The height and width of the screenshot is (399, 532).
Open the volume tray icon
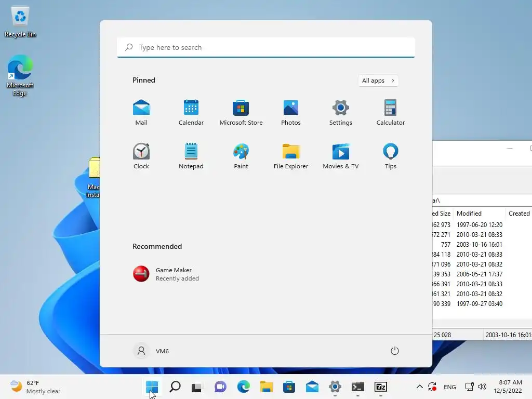482,387
